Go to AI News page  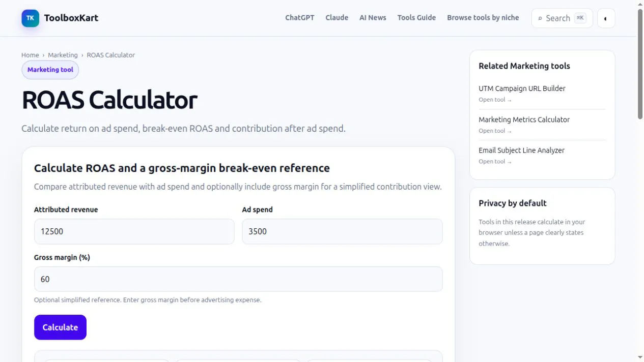point(373,18)
